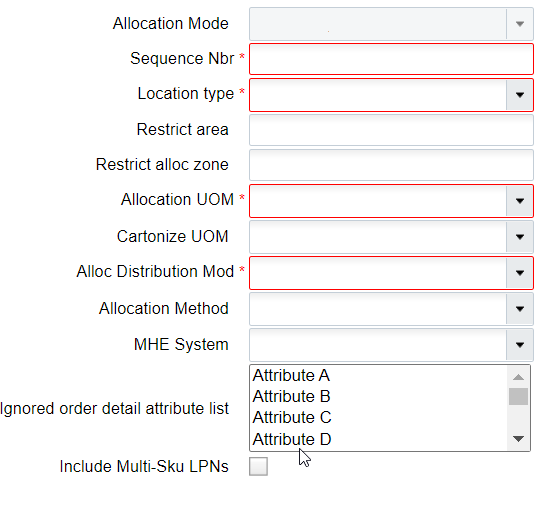Select Attribute C in ignored list
Screen dimensions: 539x522
pyautogui.click(x=379, y=418)
